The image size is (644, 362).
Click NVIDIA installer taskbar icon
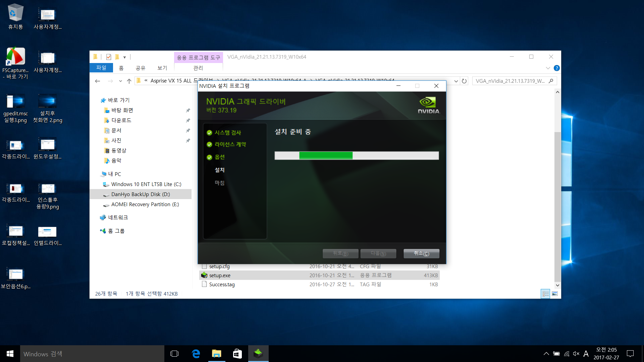[x=258, y=354]
